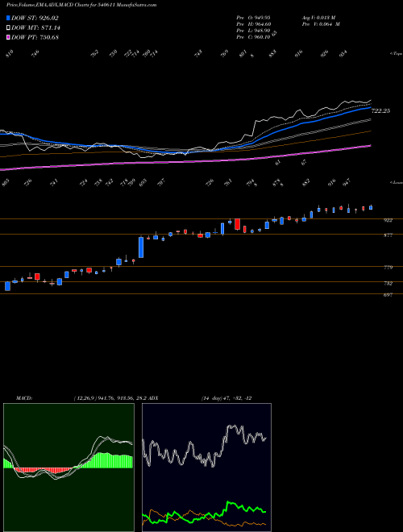Click the last blue candlestick on the right
This screenshot has height=532, width=403.
point(371,207)
